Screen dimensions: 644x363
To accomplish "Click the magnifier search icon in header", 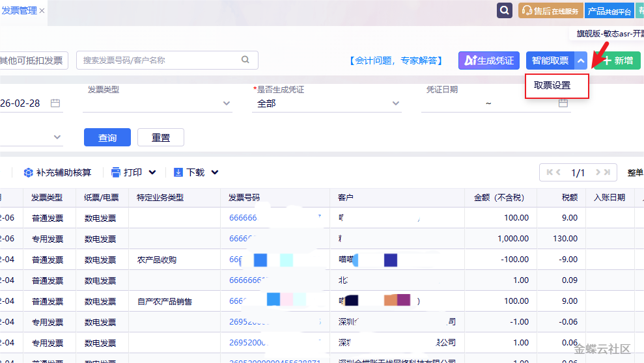I will point(505,10).
